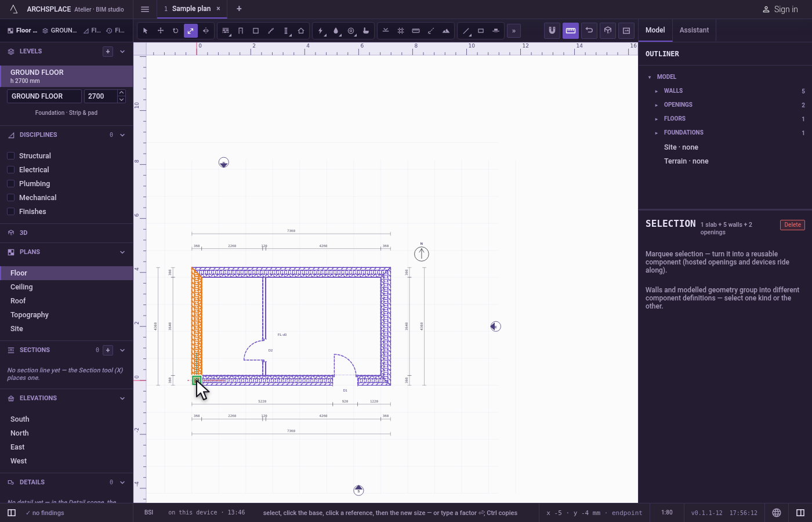Select the plumbing water drop tool
812x522 pixels.
(336, 31)
